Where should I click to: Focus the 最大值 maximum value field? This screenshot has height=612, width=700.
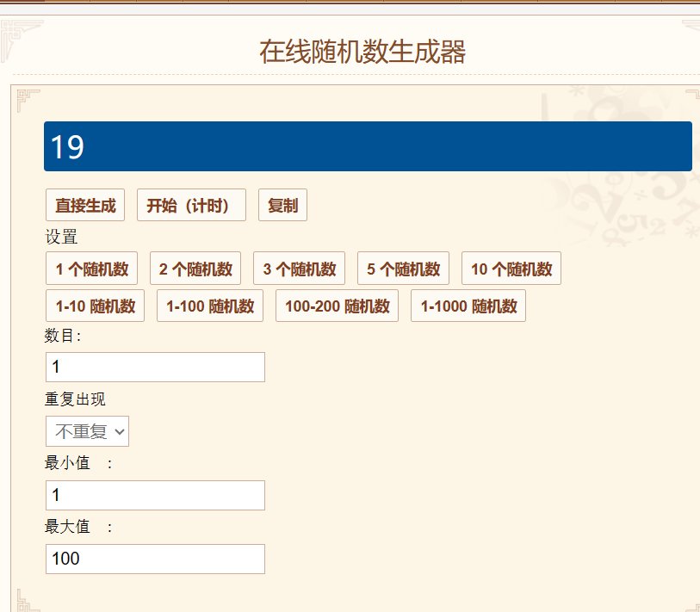point(155,559)
